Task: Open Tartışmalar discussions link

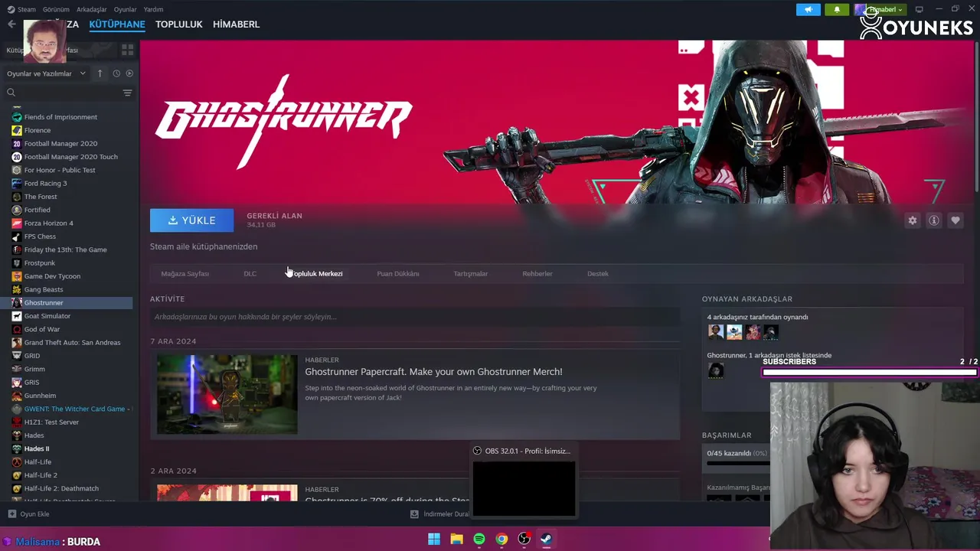Action: coord(470,273)
